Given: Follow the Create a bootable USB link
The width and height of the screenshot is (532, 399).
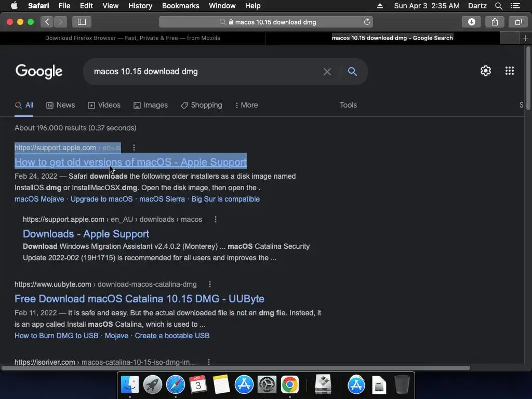Looking at the screenshot, I should click(x=172, y=336).
